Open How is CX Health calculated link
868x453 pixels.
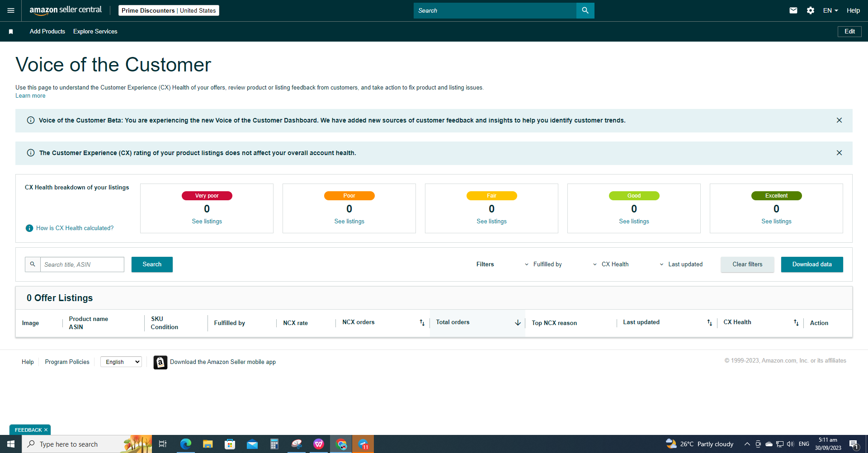pyautogui.click(x=75, y=228)
